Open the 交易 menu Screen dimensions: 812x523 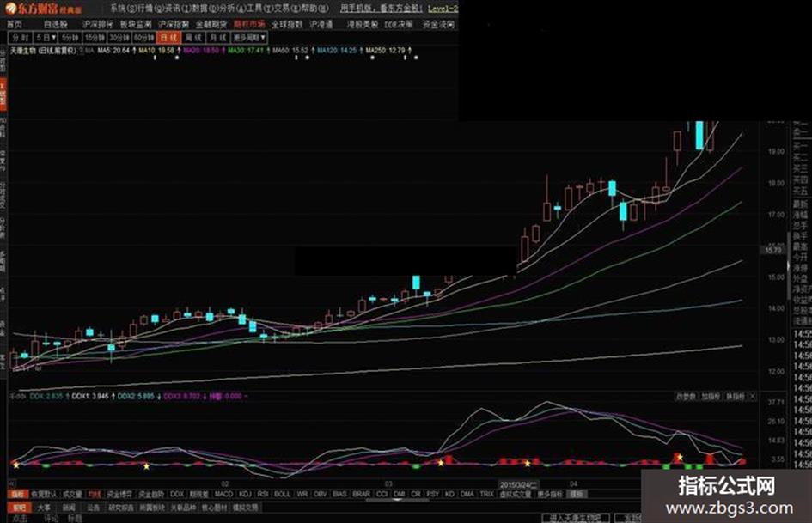tap(288, 9)
